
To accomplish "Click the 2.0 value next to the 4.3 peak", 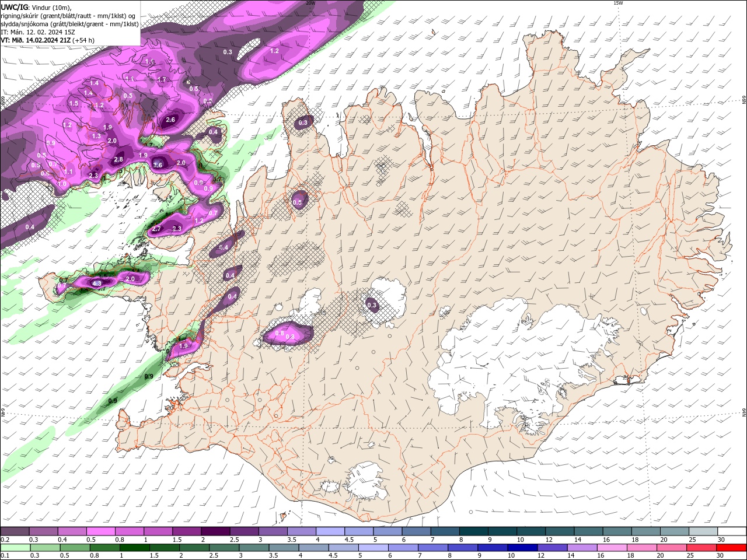I will 130,279.
